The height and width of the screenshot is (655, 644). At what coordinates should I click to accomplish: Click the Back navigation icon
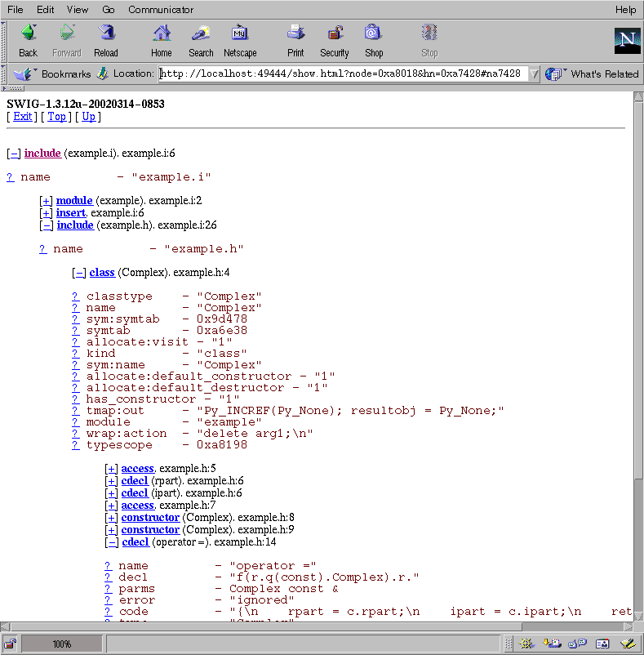(28, 34)
